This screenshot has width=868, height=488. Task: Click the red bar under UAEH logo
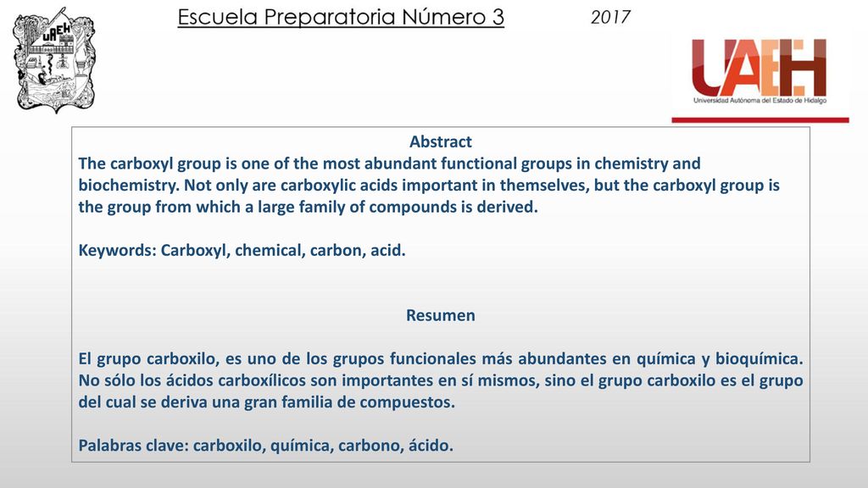[x=760, y=120]
